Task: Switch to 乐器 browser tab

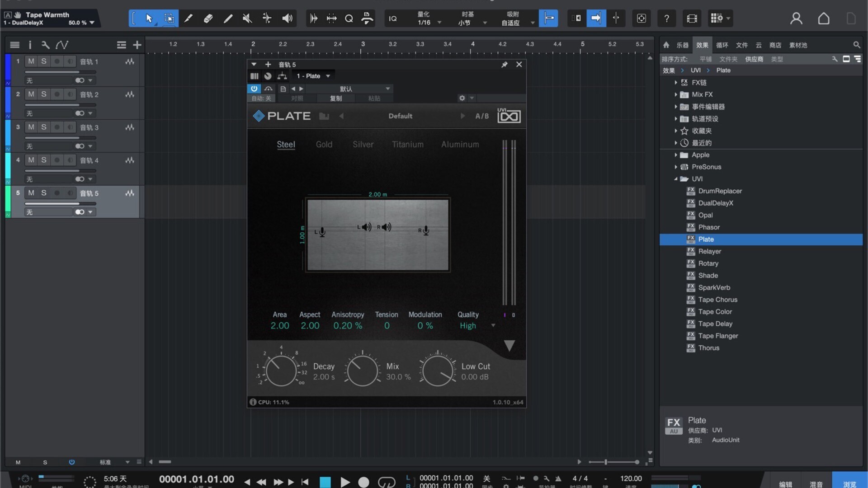Action: pyautogui.click(x=682, y=45)
